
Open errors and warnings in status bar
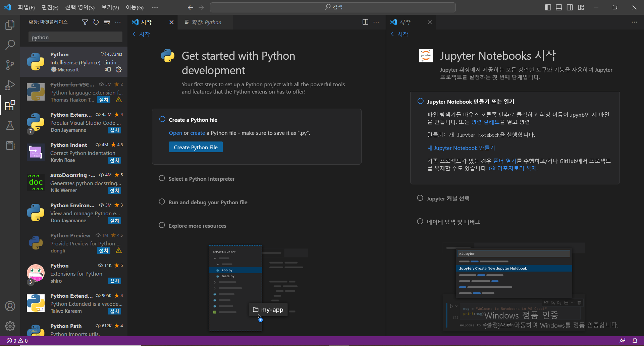click(x=17, y=341)
